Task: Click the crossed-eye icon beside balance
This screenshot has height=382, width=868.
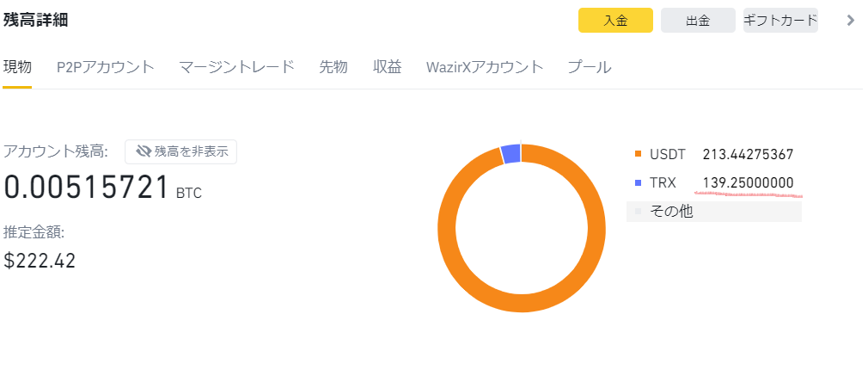Action: [144, 151]
